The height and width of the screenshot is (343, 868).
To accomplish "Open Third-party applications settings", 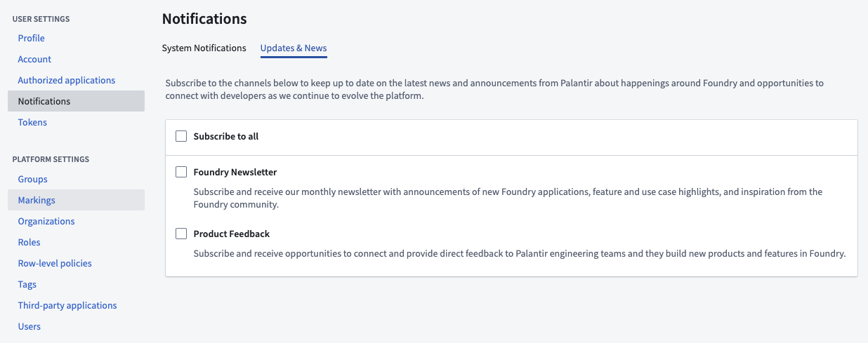I will tap(67, 305).
